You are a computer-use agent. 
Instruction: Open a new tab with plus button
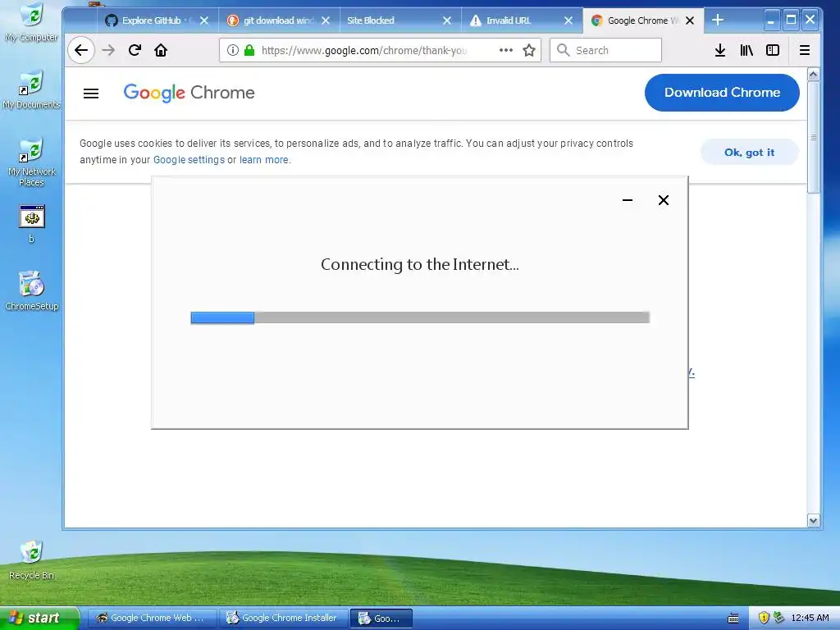[x=718, y=21]
